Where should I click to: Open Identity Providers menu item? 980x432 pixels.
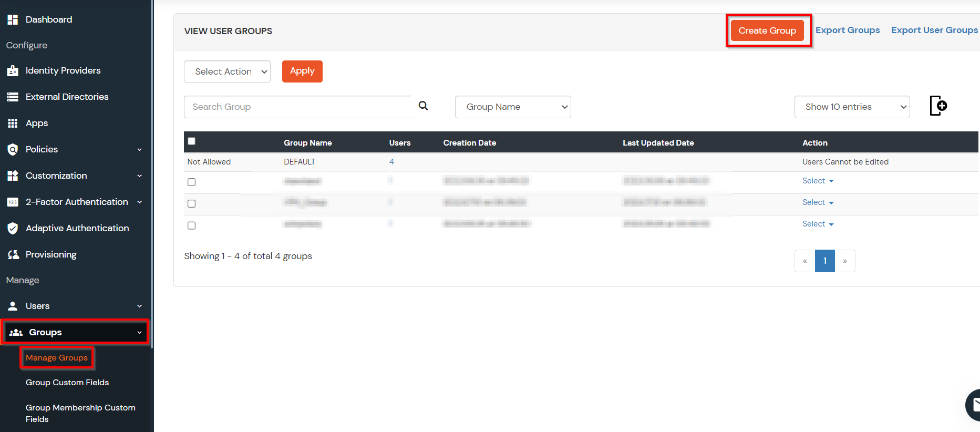pos(63,70)
